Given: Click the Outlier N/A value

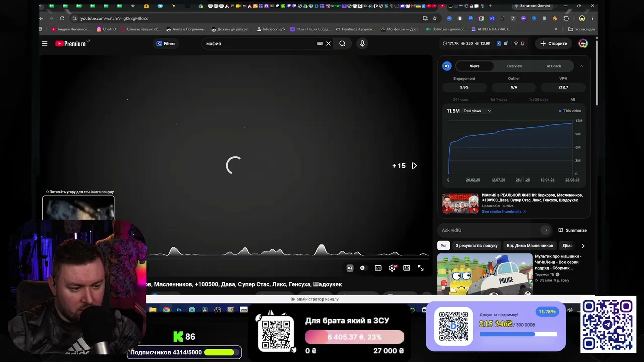Looking at the screenshot, I should (x=514, y=87).
